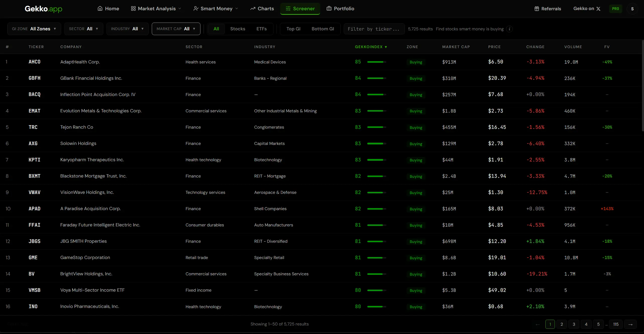The width and height of the screenshot is (644, 334).
Task: Enable the Top GI filter
Action: 294,29
